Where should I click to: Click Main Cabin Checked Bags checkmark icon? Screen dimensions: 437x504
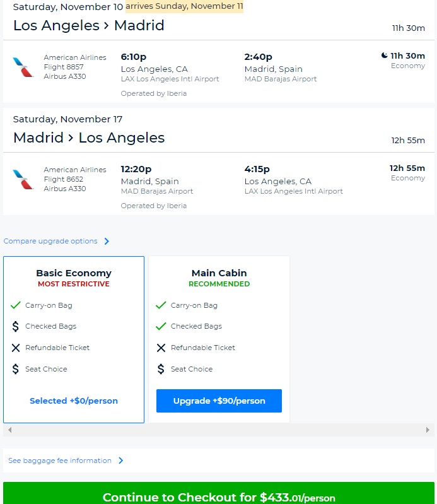point(161,327)
